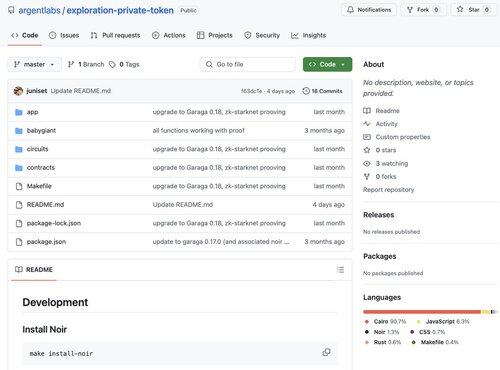View the 3 watching link

coord(386,163)
